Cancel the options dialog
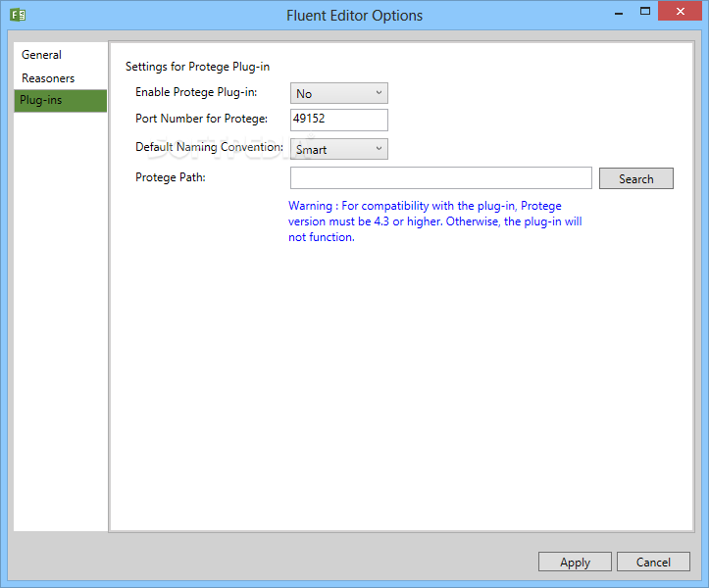 point(653,562)
